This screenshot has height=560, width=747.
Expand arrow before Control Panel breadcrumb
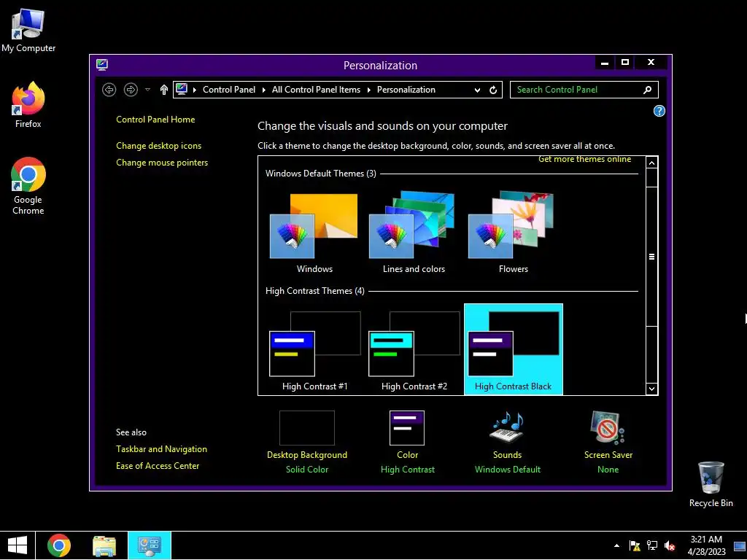[x=195, y=90]
